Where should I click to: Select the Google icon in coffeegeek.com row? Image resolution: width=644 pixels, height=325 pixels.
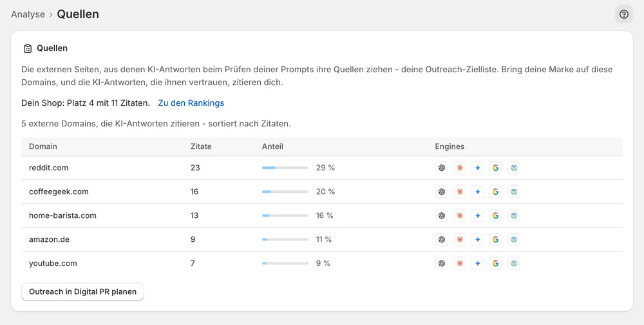point(496,192)
